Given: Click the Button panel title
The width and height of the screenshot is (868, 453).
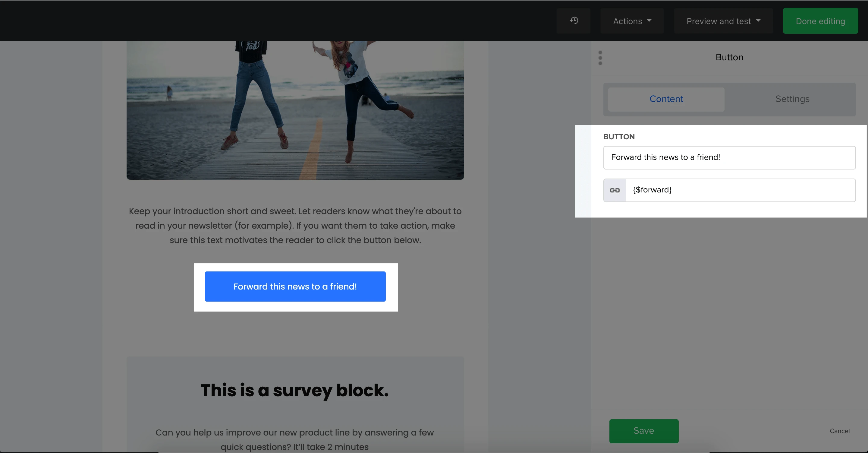Looking at the screenshot, I should 729,57.
